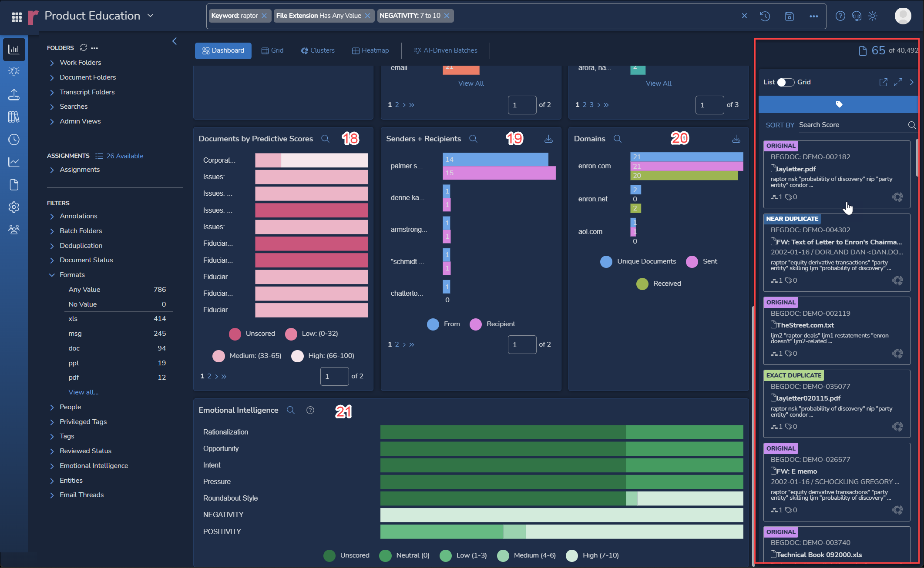This screenshot has height=568, width=924.
Task: Open the tag icon bar in document panel
Action: coord(838,104)
